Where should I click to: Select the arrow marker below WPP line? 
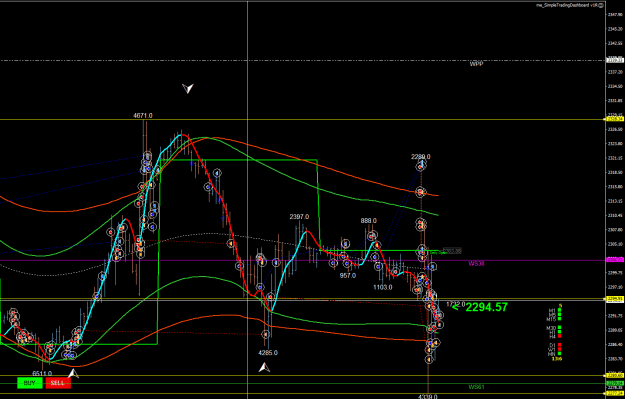[188, 88]
